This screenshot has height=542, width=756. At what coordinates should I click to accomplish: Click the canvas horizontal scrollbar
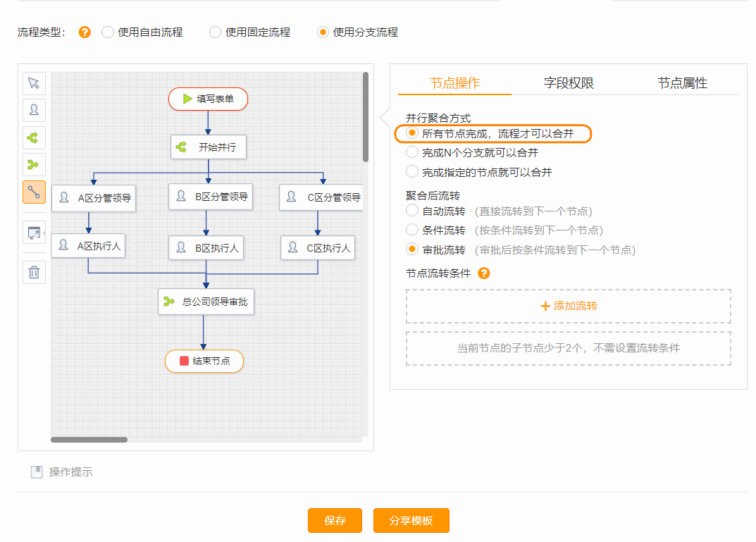(x=89, y=440)
